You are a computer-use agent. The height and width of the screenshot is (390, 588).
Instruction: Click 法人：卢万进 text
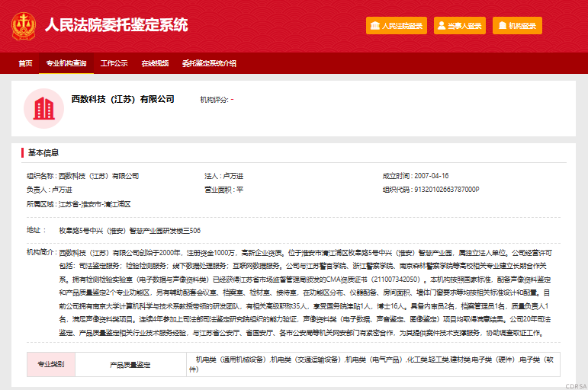(x=224, y=176)
